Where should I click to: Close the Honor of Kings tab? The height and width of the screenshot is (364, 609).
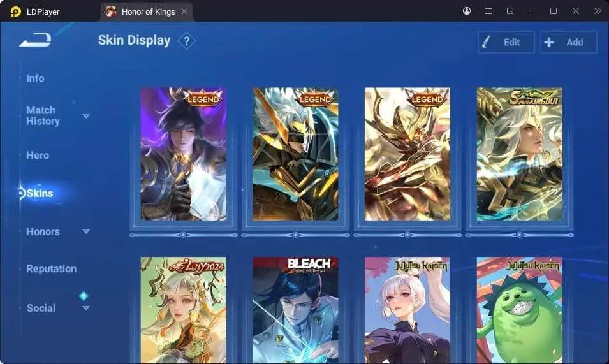tap(184, 11)
